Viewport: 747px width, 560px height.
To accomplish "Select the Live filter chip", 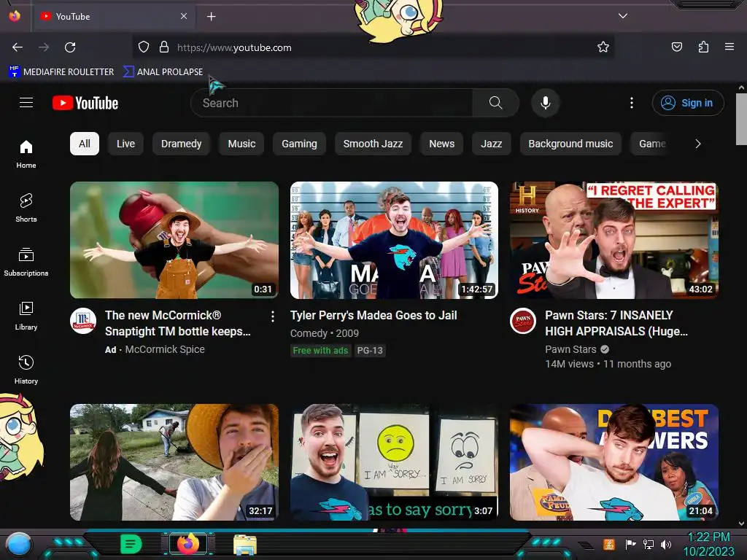I will [x=125, y=144].
